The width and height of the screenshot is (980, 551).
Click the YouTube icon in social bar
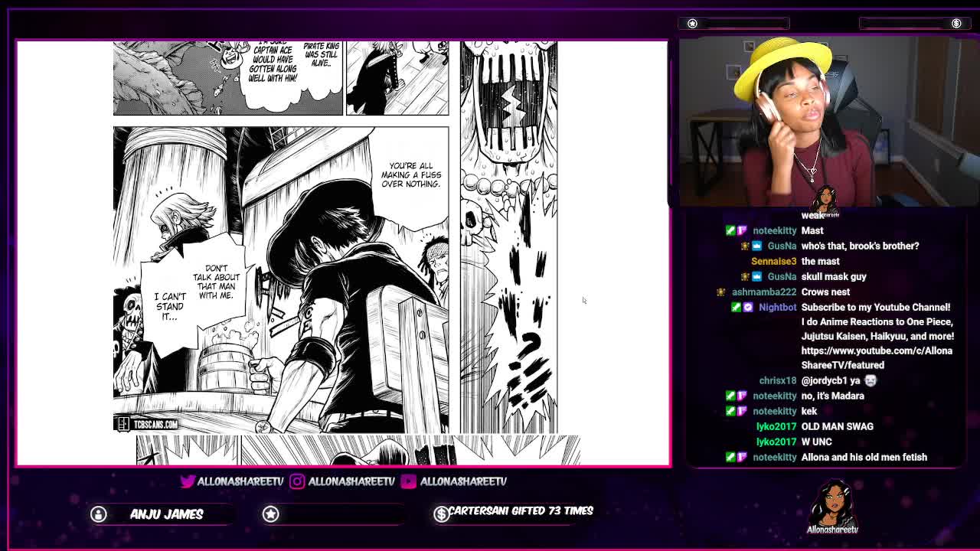(408, 481)
